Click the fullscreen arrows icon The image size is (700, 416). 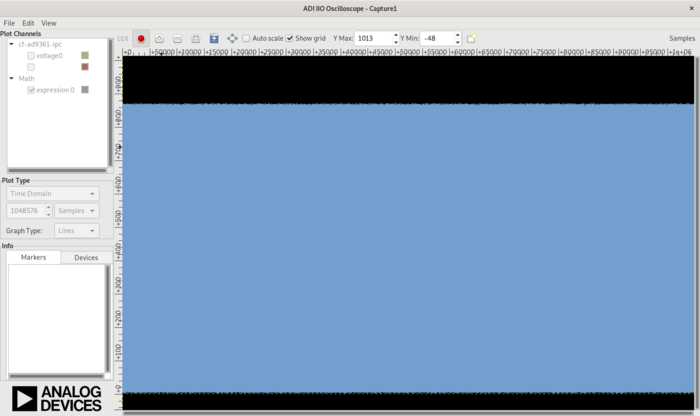tap(232, 38)
